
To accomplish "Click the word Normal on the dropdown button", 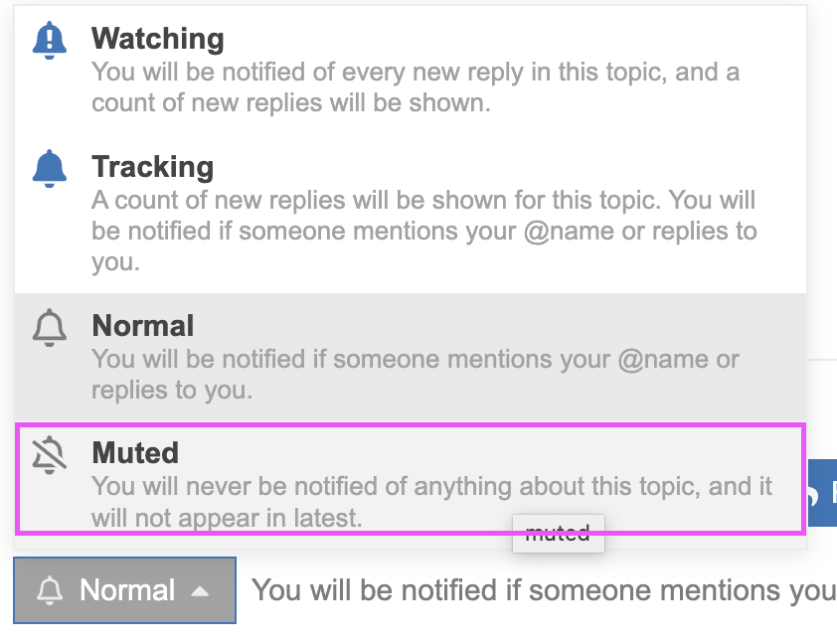I will 127,590.
